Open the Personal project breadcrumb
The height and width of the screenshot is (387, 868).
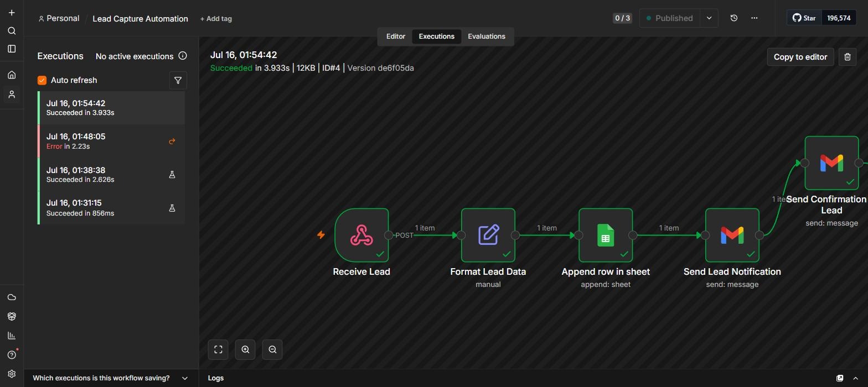[x=59, y=18]
